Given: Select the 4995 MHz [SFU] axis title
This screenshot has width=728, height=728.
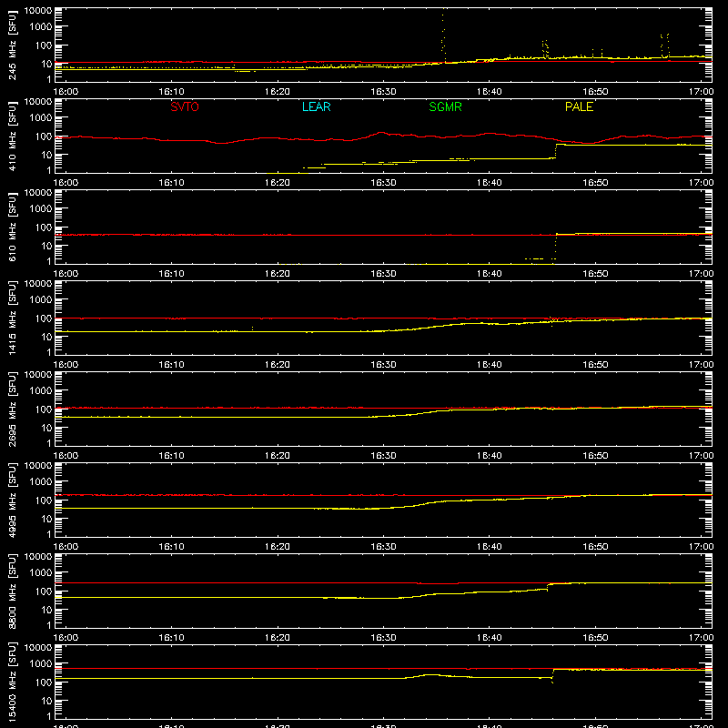Looking at the screenshot, I should click(x=12, y=500).
